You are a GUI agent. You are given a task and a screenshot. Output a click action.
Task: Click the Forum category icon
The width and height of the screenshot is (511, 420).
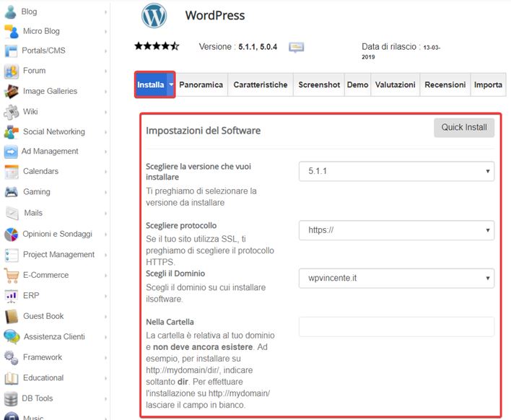[x=12, y=71]
